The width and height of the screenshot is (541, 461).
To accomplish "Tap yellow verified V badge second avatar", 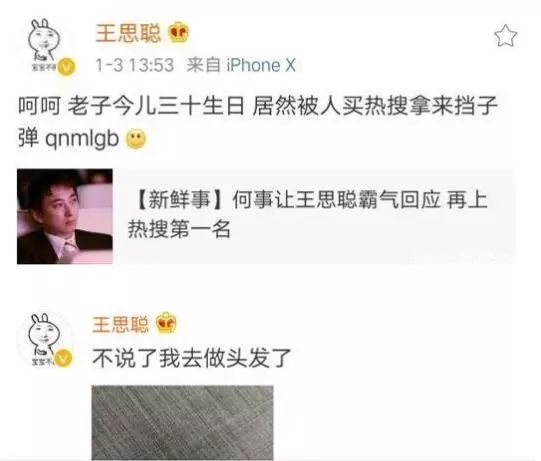I will coord(63,358).
